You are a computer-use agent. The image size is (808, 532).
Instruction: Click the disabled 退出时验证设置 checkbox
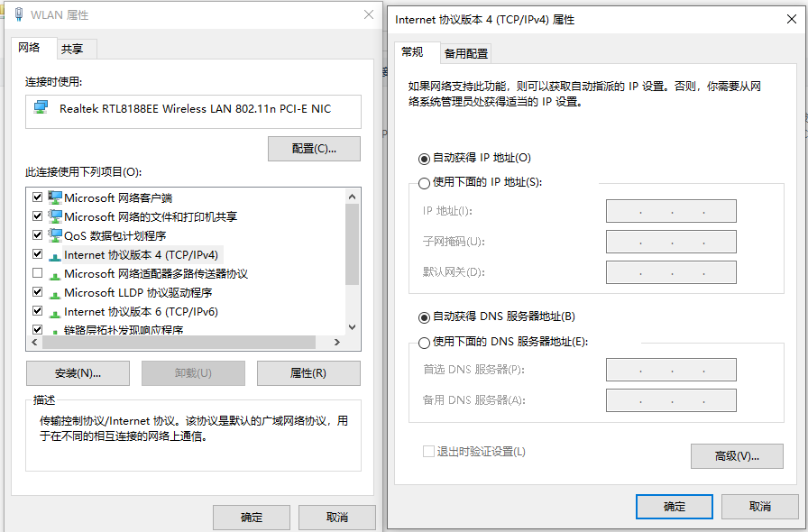(x=428, y=452)
